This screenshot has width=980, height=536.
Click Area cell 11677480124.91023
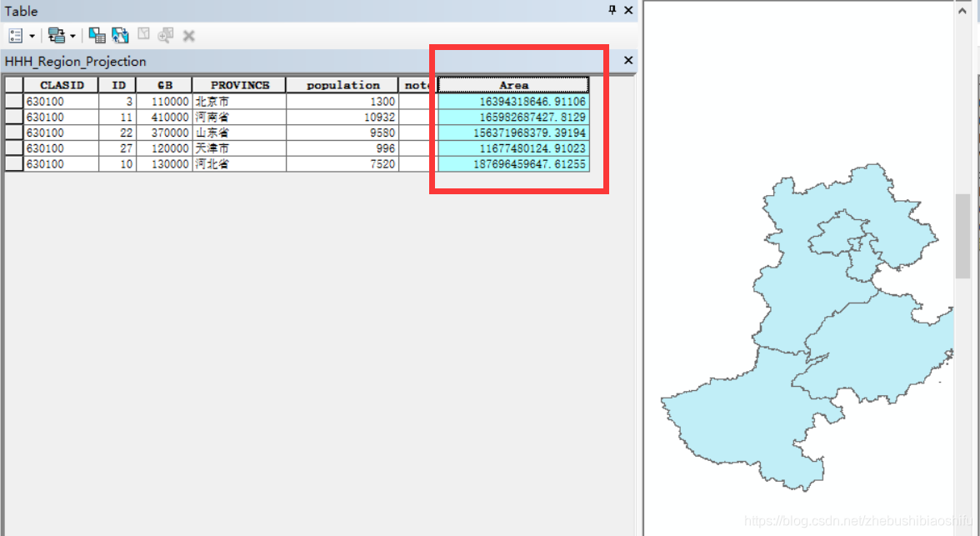(513, 148)
